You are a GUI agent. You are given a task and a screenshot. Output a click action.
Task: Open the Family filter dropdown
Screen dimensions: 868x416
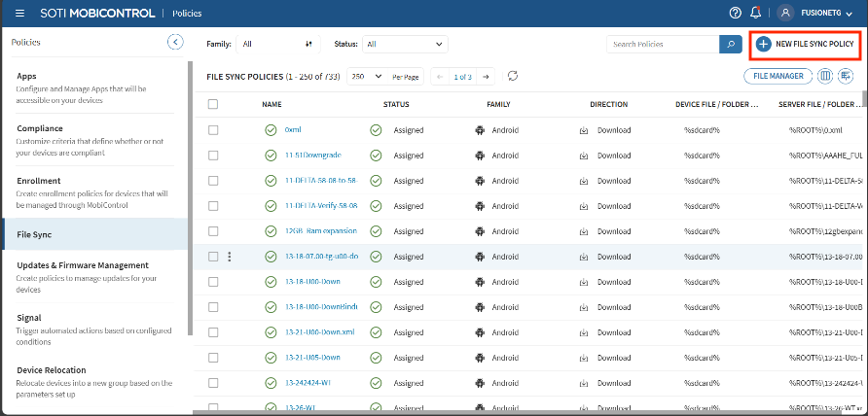pos(277,44)
